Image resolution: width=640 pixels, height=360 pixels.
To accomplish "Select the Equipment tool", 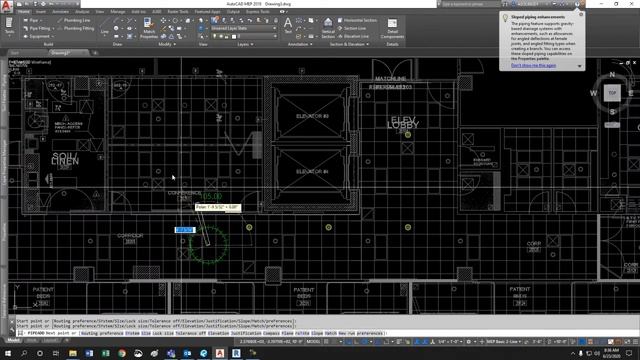I will point(37,36).
